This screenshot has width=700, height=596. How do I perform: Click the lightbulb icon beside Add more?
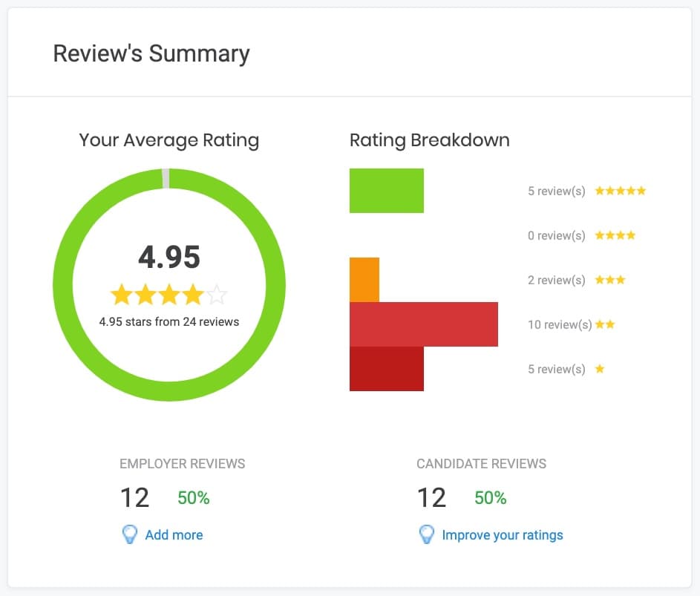point(129,534)
